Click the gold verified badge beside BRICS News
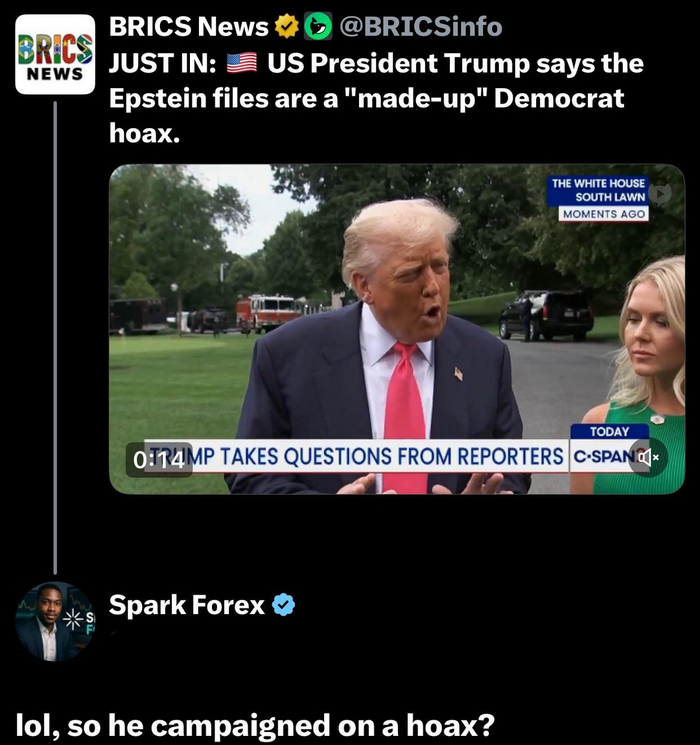This screenshot has height=745, width=700. point(286,26)
